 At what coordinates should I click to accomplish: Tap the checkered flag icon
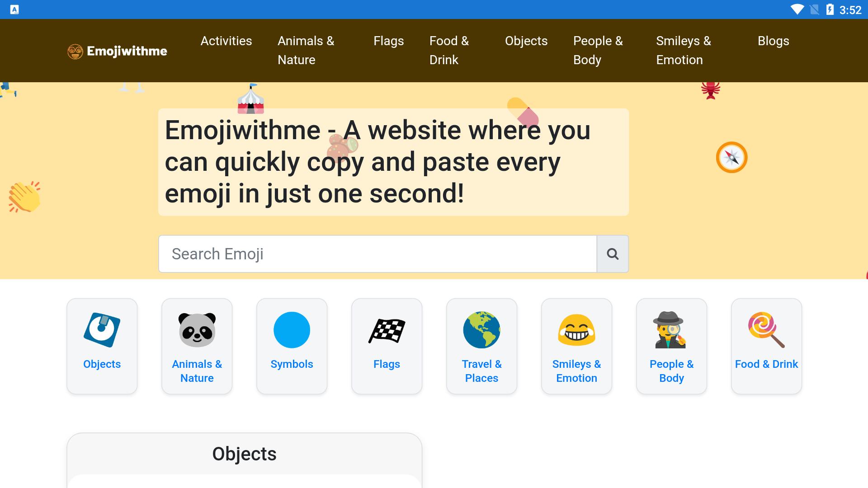point(387,331)
